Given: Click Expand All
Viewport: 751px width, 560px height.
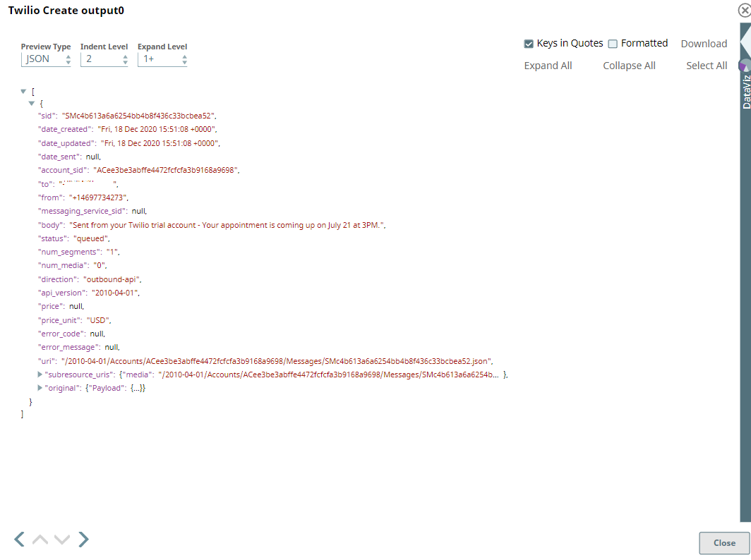Looking at the screenshot, I should coord(548,66).
